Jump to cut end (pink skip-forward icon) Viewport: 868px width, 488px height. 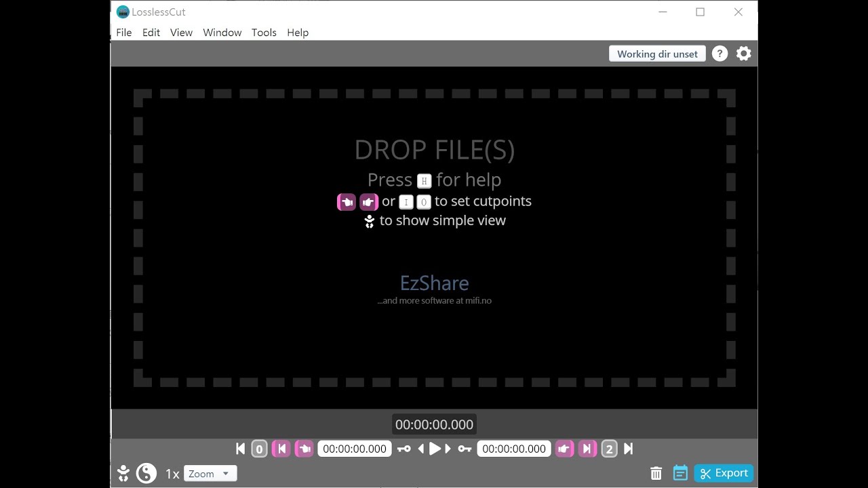click(x=587, y=449)
